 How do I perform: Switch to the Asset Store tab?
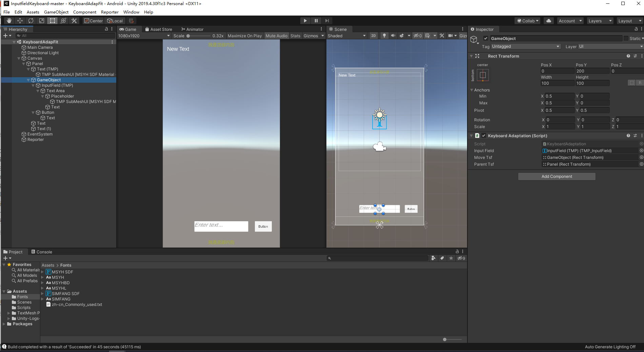159,29
